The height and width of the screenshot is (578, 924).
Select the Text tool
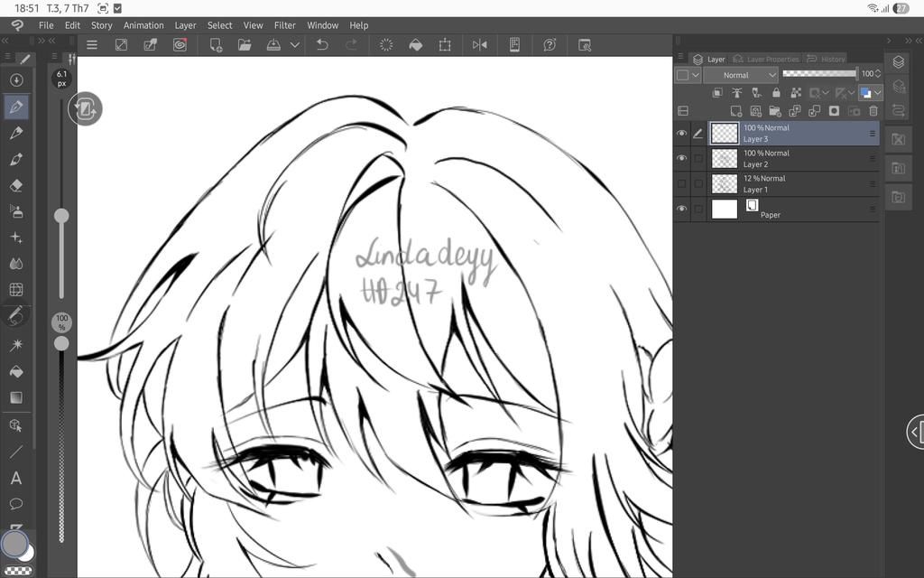coord(16,478)
